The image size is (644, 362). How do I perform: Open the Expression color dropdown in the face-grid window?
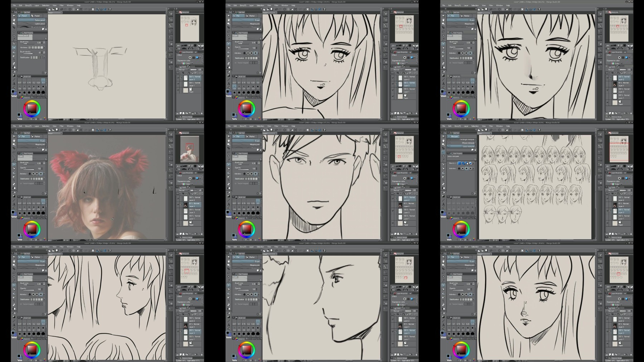pyautogui.click(x=616, y=184)
